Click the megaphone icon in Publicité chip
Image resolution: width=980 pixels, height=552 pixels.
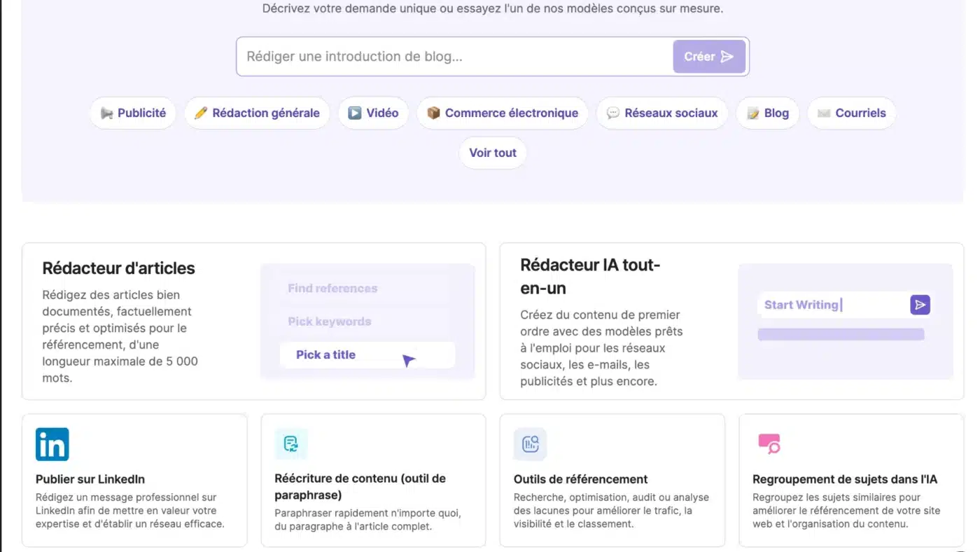(107, 113)
